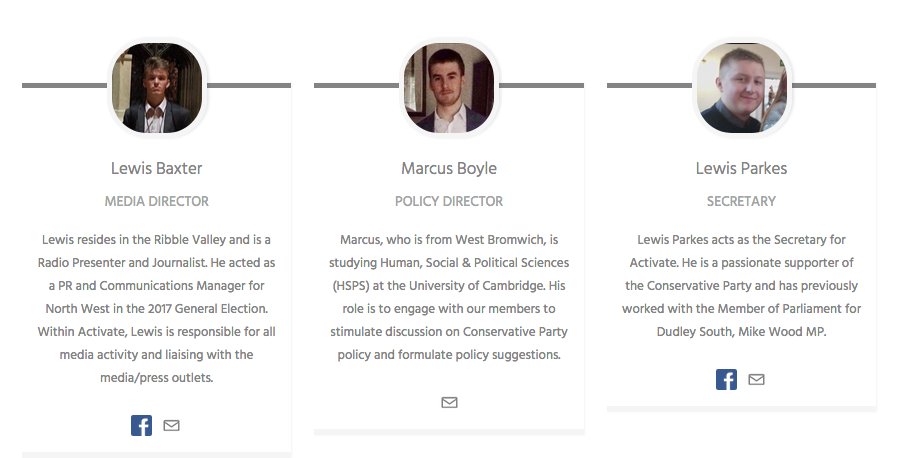Click Lewis Baxter's biography paragraph
This screenshot has height=458, width=897.
click(x=157, y=309)
